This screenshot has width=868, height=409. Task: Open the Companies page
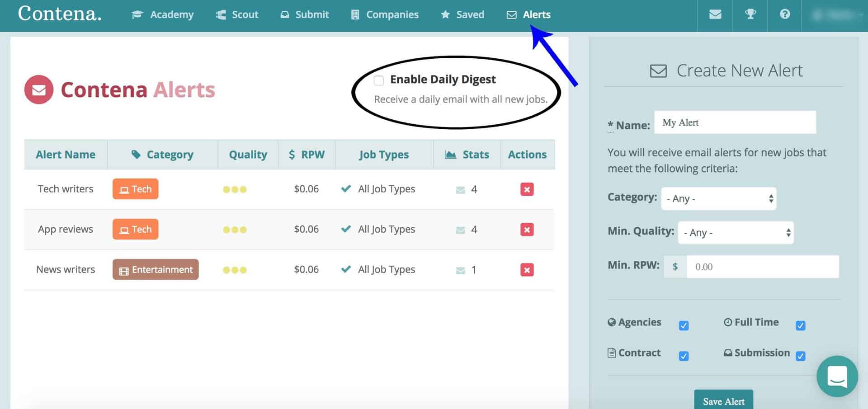pos(385,14)
